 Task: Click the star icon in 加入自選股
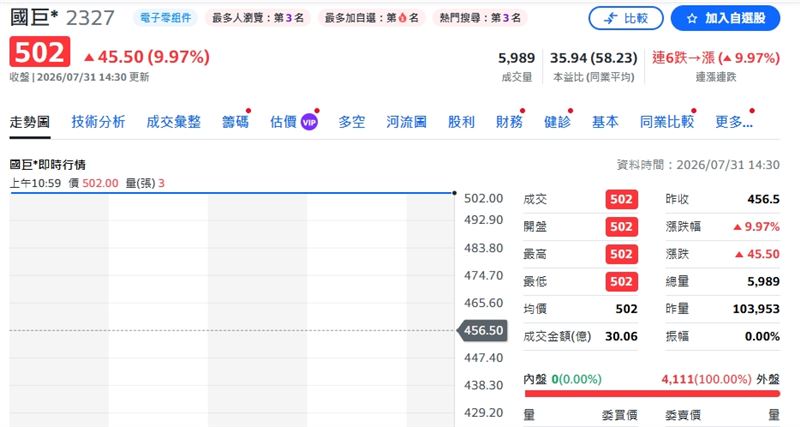click(692, 19)
